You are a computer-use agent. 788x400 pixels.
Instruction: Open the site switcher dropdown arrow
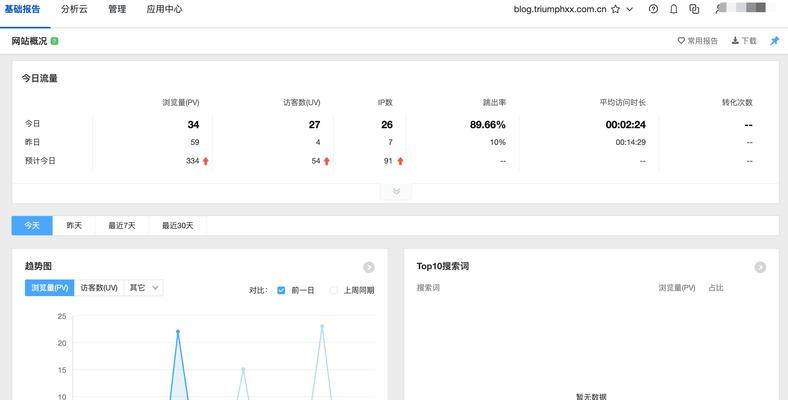tap(630, 10)
